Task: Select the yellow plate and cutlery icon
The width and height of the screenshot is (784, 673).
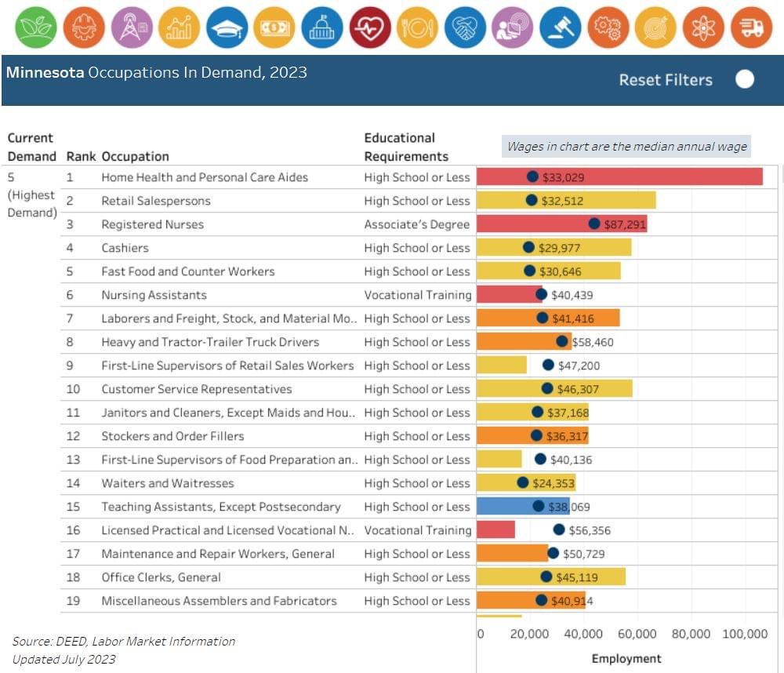Action: pyautogui.click(x=418, y=27)
